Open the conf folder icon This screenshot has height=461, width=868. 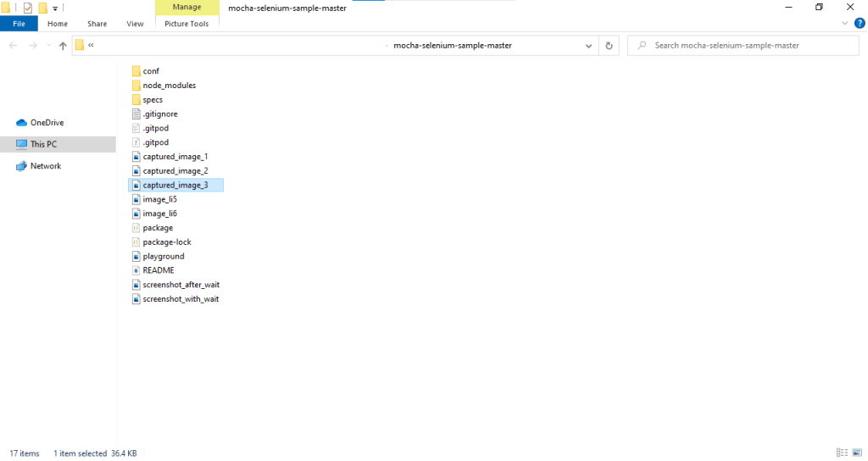pos(136,71)
